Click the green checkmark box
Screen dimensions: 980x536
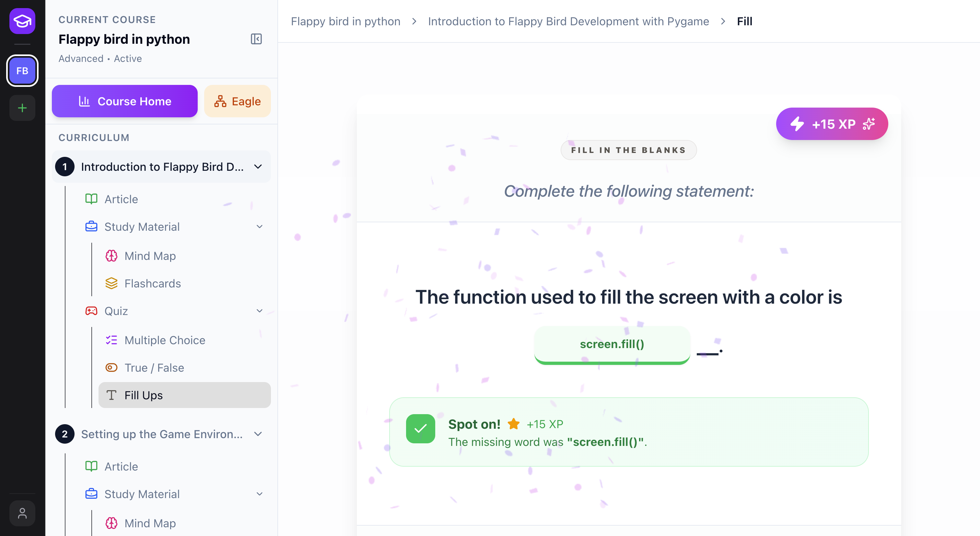click(x=420, y=429)
